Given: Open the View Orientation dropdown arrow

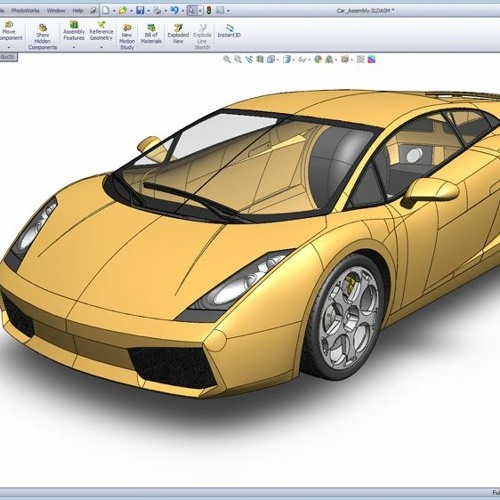Looking at the screenshot, I should 278,60.
